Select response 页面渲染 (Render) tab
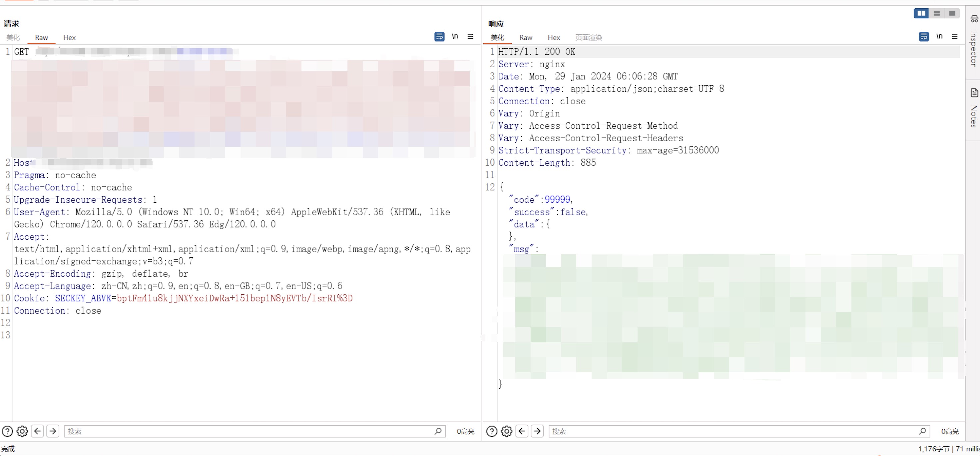980x456 pixels. [589, 37]
